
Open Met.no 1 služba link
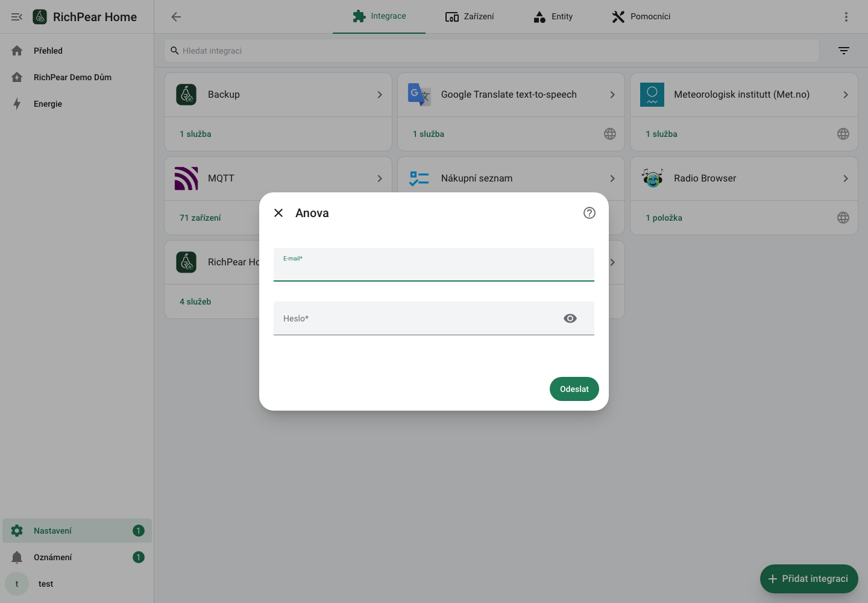click(x=661, y=134)
